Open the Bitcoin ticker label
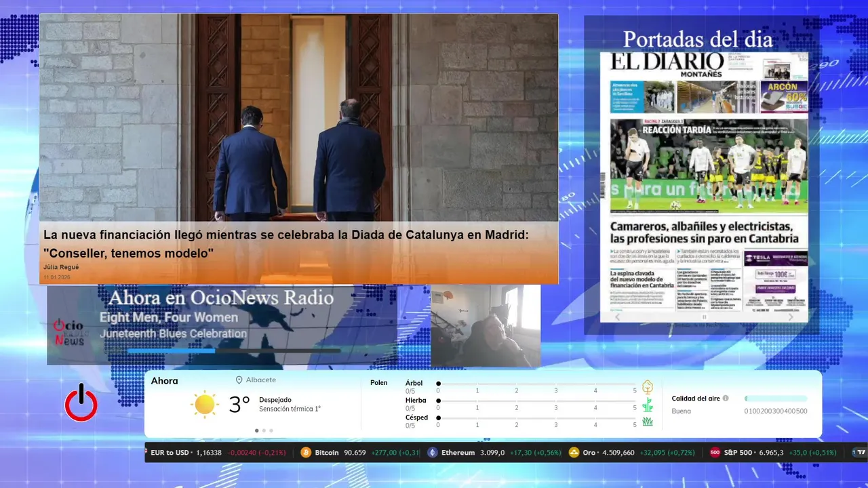 click(327, 453)
